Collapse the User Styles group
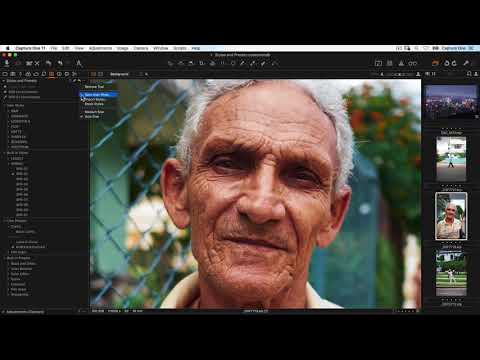This screenshot has width=480, height=360. [x=4, y=105]
